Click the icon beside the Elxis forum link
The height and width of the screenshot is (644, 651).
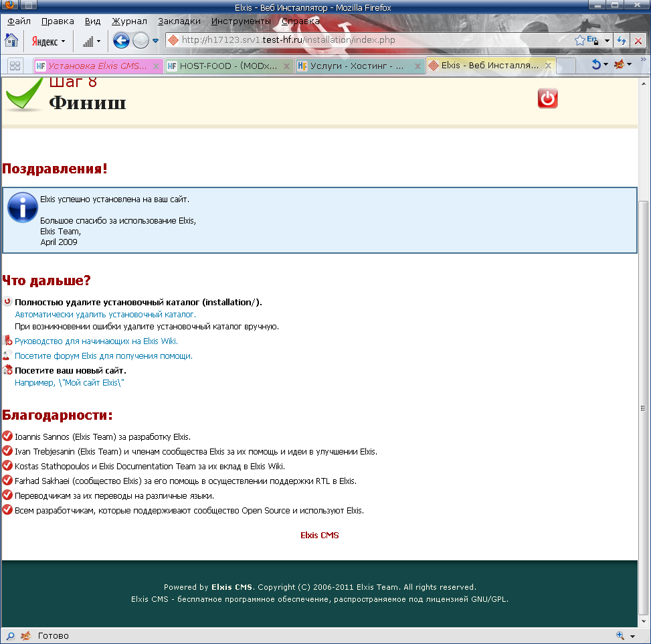click(x=7, y=355)
